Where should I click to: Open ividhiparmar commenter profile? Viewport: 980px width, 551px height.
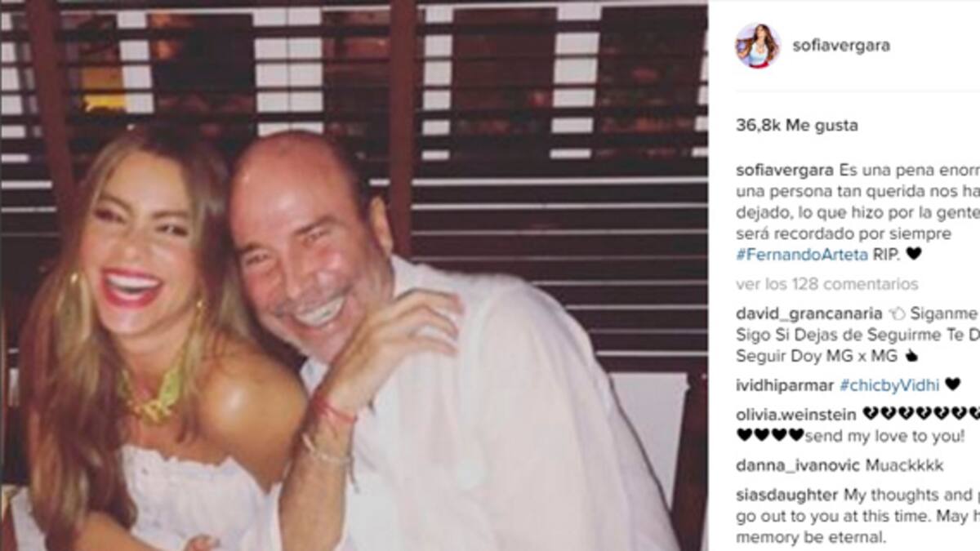(x=785, y=384)
